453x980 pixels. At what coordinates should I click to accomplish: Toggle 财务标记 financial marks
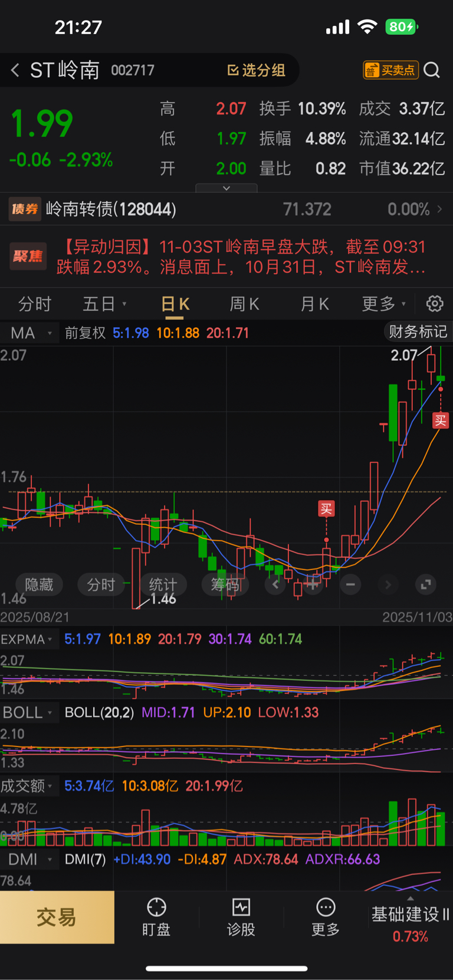418,331
